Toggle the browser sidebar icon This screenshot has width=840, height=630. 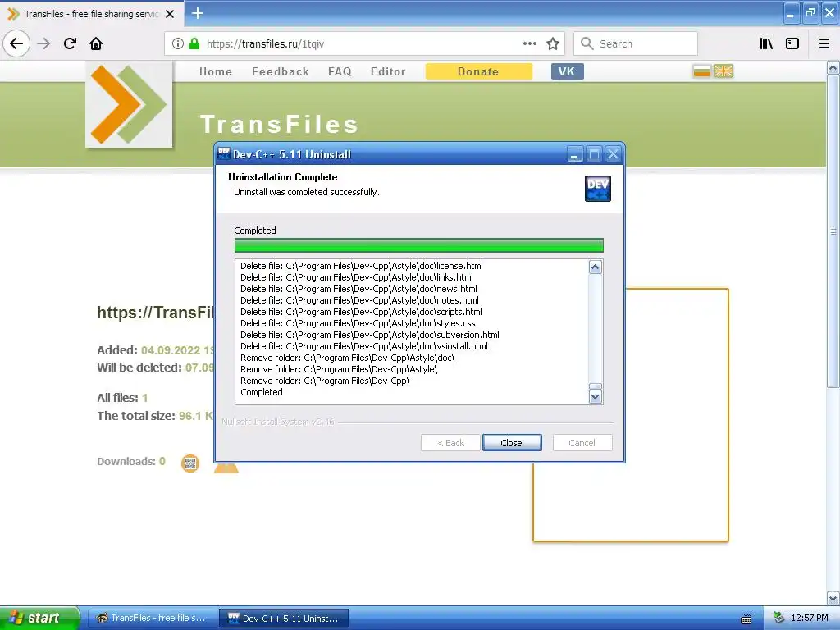pos(792,43)
